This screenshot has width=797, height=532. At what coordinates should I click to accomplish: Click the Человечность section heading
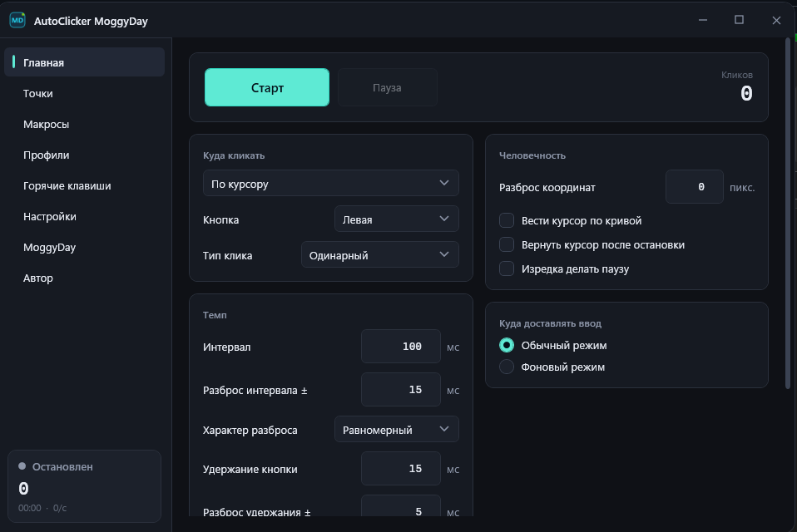(532, 155)
